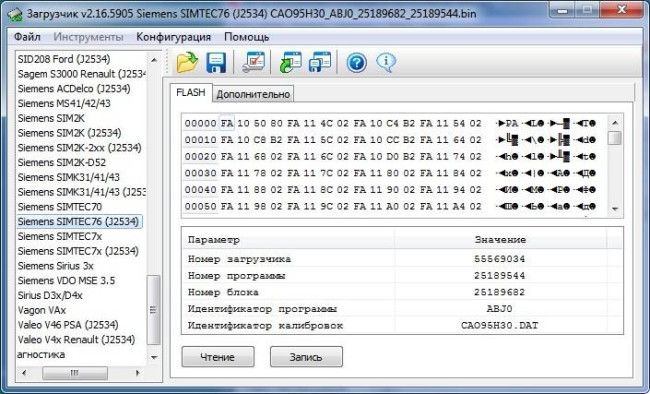The width and height of the screenshot is (650, 394).
Task: Click the application title bar icon
Action: (15, 14)
